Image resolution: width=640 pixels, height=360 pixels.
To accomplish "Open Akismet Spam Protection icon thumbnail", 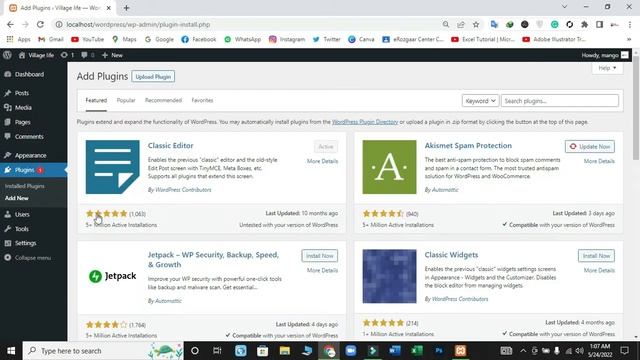I will (x=389, y=167).
